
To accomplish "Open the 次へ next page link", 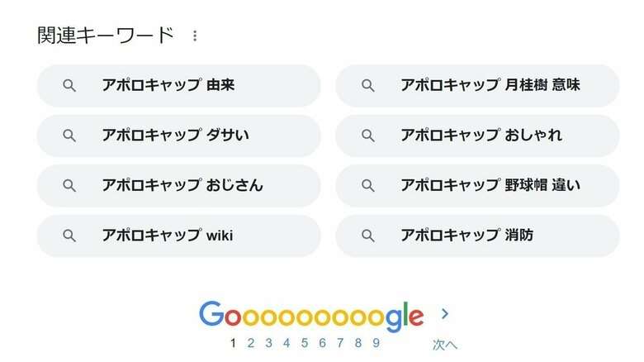I will coord(445,345).
